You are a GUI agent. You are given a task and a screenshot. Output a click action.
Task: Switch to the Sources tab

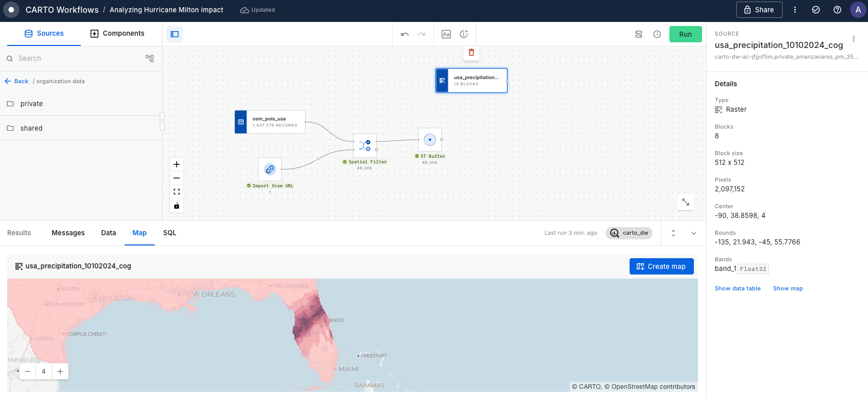tap(44, 34)
